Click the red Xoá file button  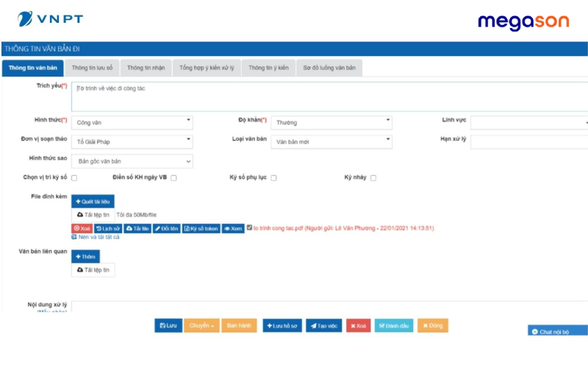click(82, 228)
